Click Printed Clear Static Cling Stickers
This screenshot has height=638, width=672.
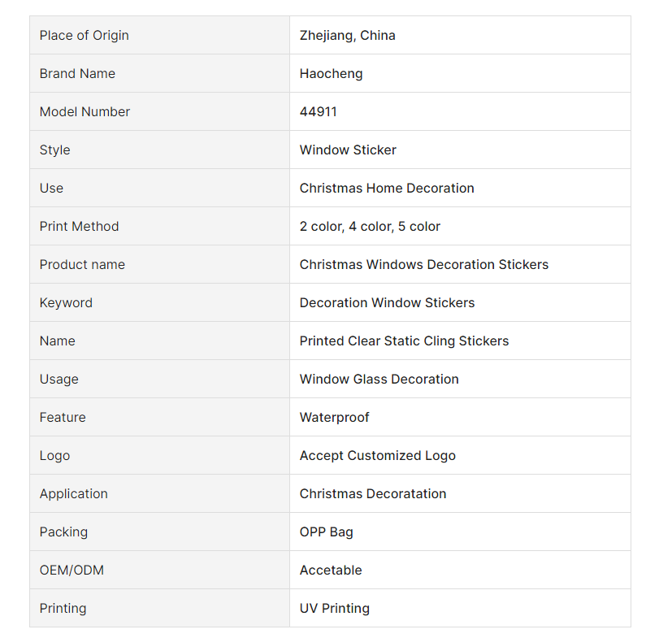pyautogui.click(x=404, y=341)
